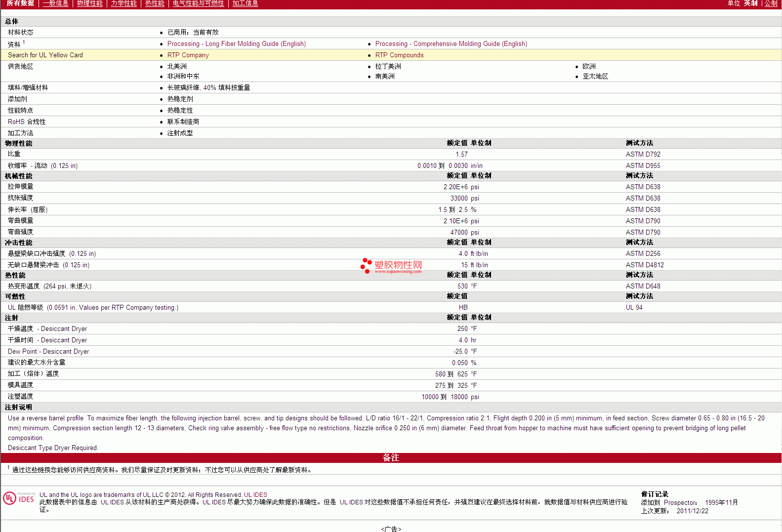The image size is (782, 532).
Task: Click 非洲和中东 in the 供货地区 list
Action: (x=183, y=77)
